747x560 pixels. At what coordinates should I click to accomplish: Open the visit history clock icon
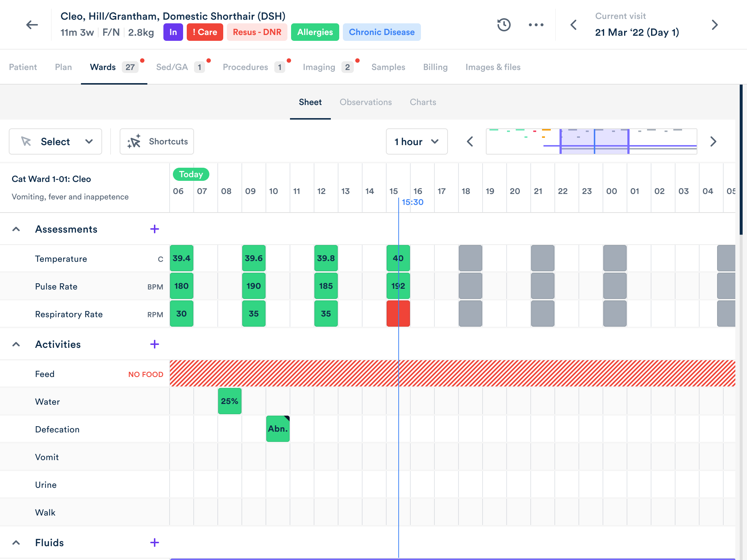click(x=504, y=25)
